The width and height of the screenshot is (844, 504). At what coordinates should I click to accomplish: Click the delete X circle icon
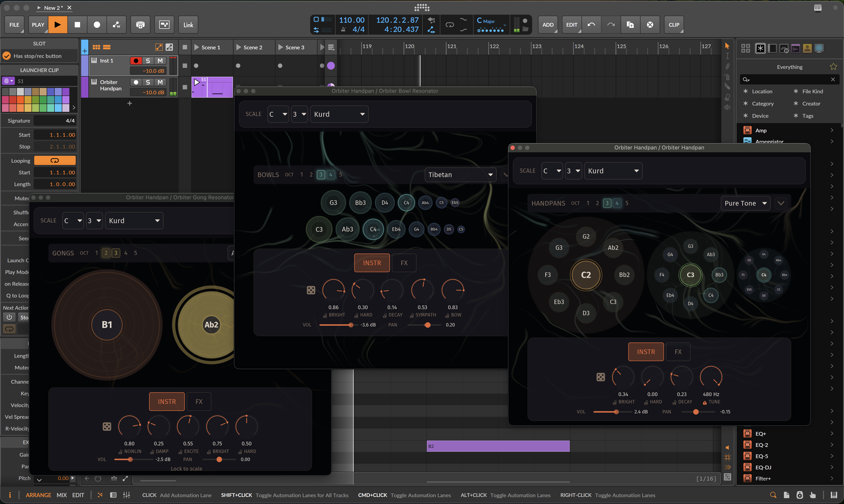coord(650,24)
